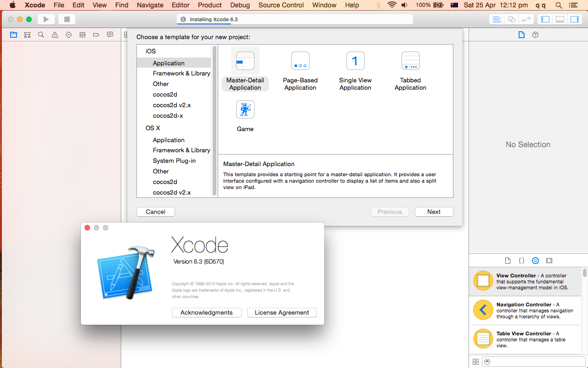Show the Quick Help inspector

[535, 35]
